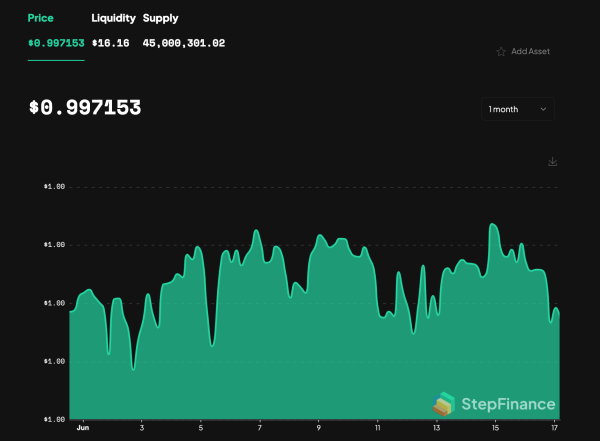Click the green $0.997153 price value

pos(56,43)
